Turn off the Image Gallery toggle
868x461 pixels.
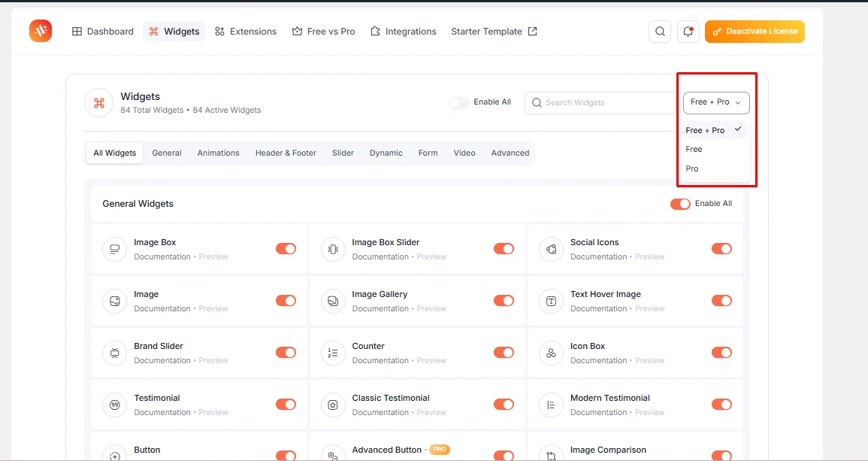click(504, 300)
